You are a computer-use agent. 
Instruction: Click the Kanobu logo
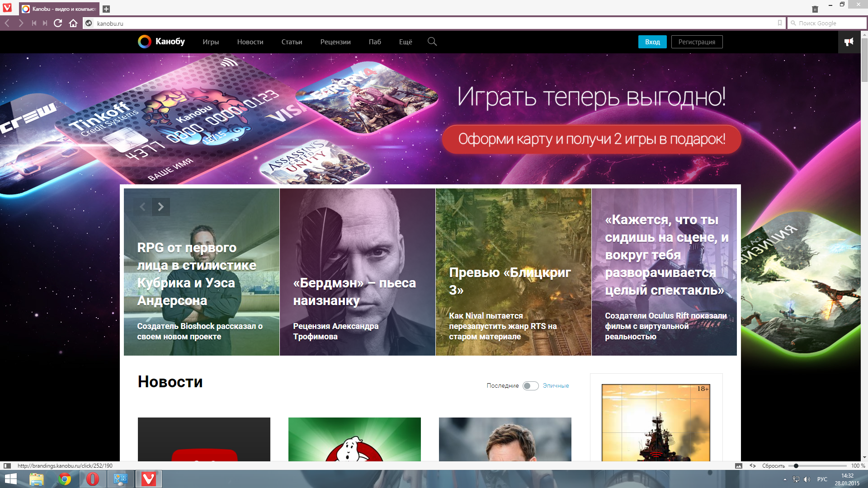[x=161, y=42]
